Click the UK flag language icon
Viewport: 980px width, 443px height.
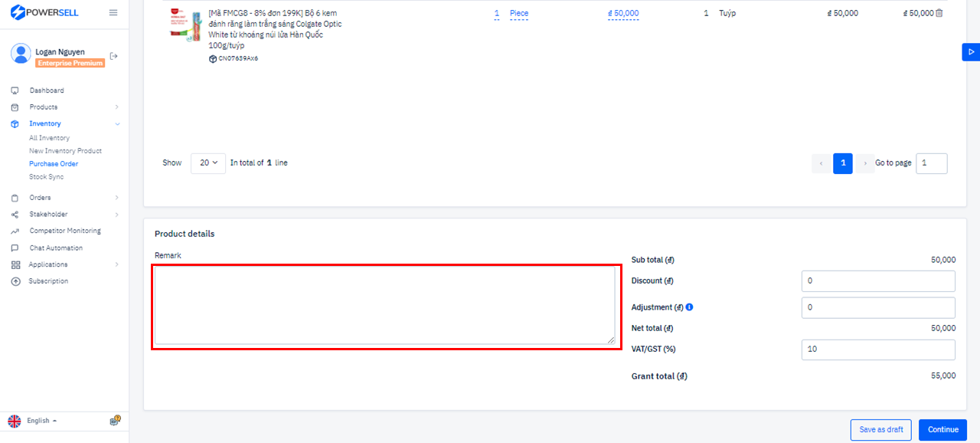pyautogui.click(x=15, y=421)
